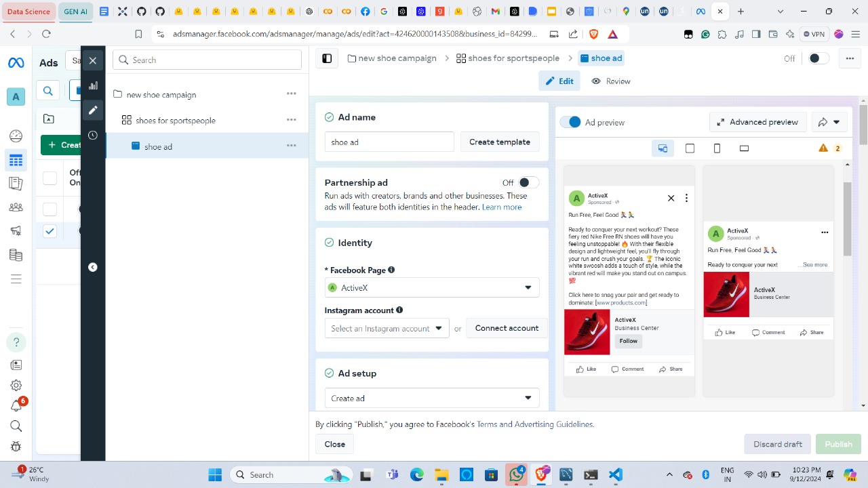Close the ad editing side panel
The image size is (868, 488).
[93, 60]
